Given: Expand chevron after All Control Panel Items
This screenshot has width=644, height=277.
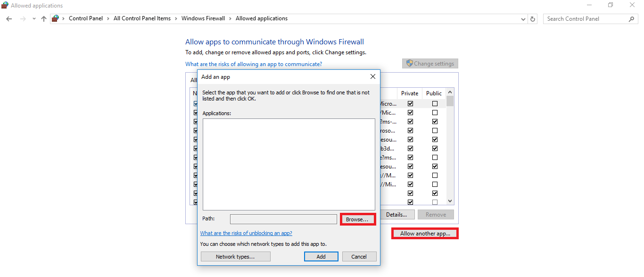Looking at the screenshot, I should (x=176, y=19).
